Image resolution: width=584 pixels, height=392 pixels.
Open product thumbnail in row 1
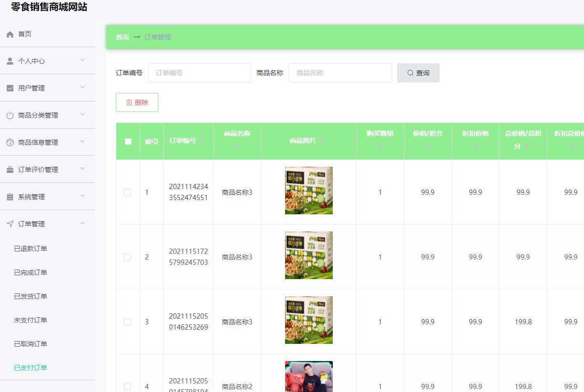(309, 191)
